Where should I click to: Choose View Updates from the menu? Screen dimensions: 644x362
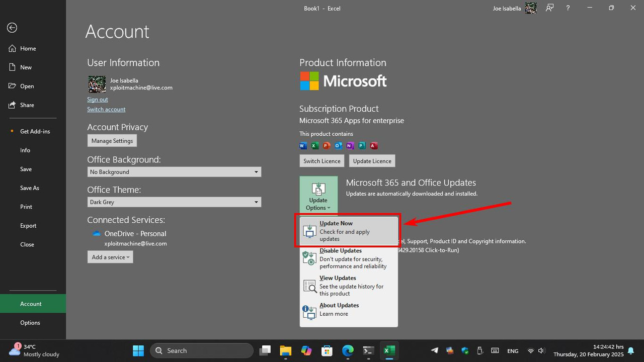point(349,286)
